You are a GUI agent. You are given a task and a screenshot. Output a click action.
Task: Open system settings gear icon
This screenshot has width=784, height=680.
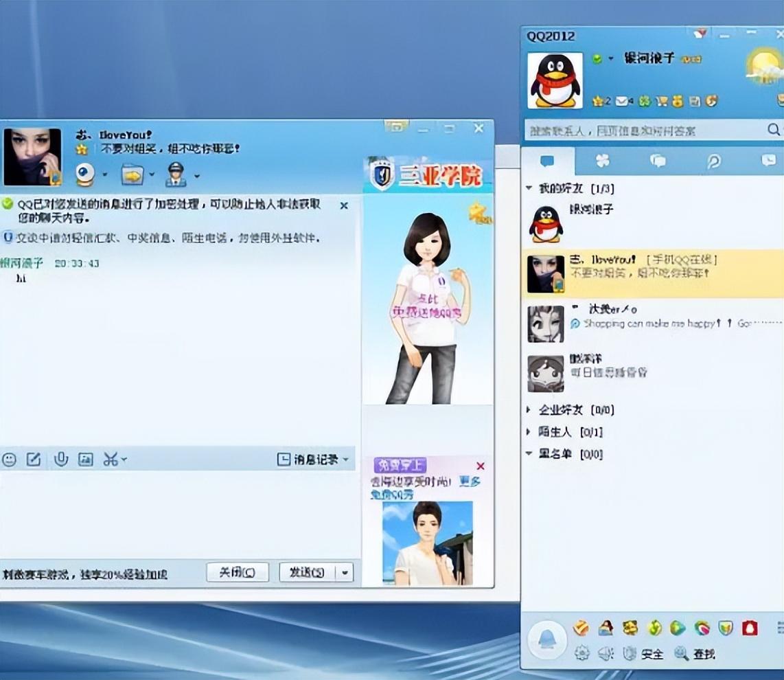click(581, 653)
